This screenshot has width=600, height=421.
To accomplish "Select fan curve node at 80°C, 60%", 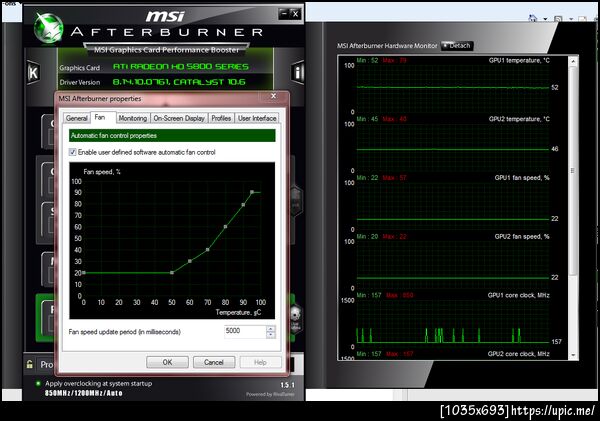I will tap(225, 227).
